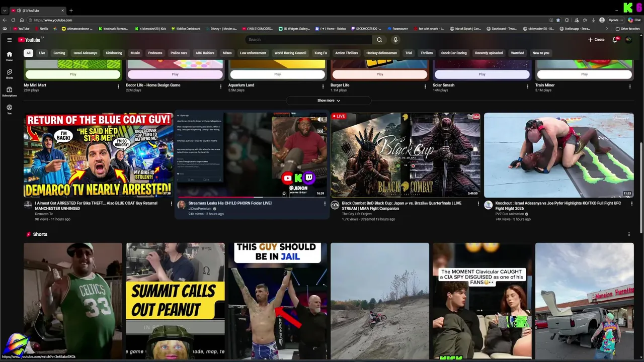Open The City Life Project channel avatar
Screen dimensions: 644x362
(335, 205)
